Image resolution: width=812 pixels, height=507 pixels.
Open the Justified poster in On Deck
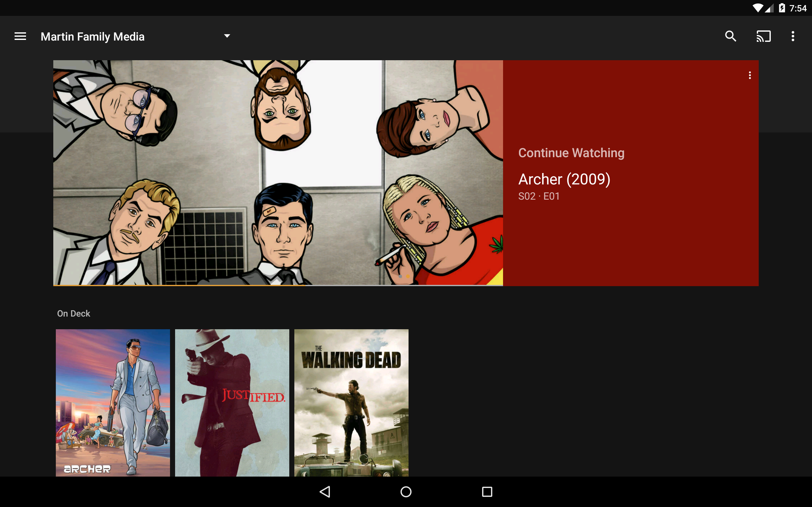232,402
